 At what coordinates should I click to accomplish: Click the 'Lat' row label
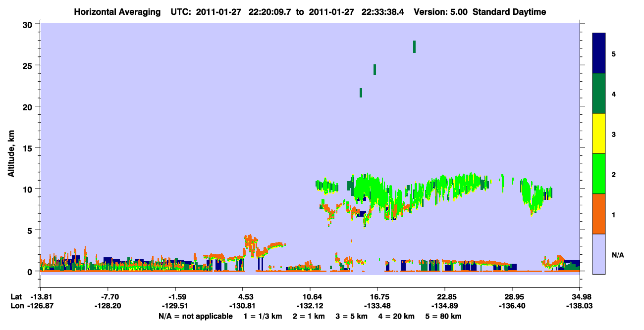(x=16, y=297)
